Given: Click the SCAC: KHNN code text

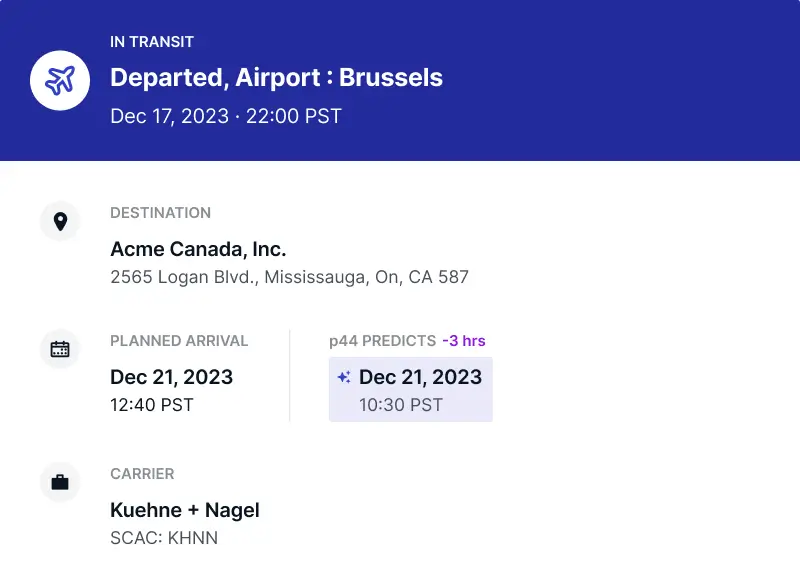Looking at the screenshot, I should pos(164,538).
